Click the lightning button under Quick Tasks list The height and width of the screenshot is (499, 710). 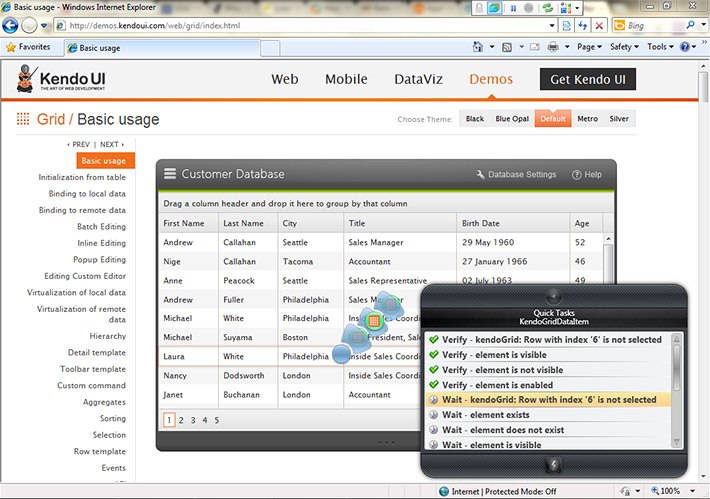pyautogui.click(x=554, y=465)
